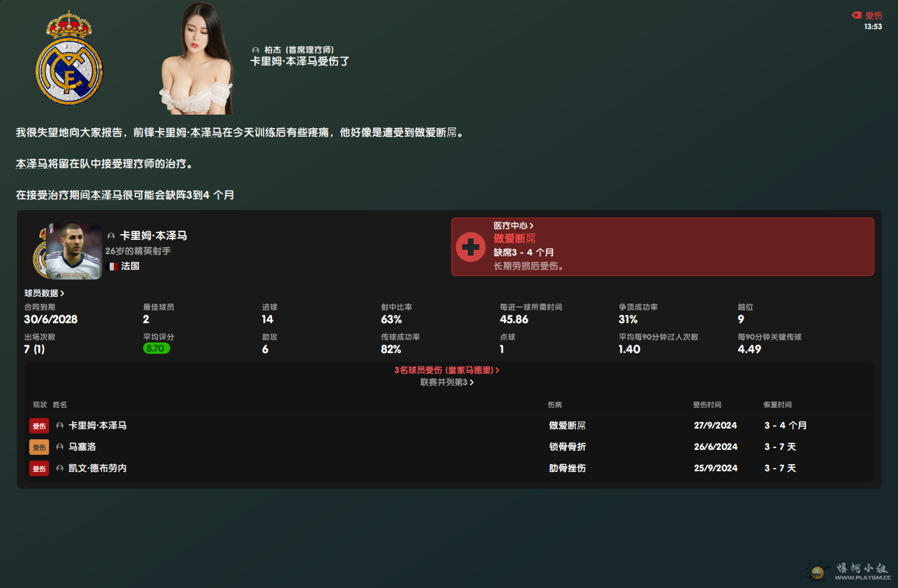The width and height of the screenshot is (898, 588).
Task: Select 凯文·德布劳内 in the injured players table
Action: pyautogui.click(x=98, y=468)
